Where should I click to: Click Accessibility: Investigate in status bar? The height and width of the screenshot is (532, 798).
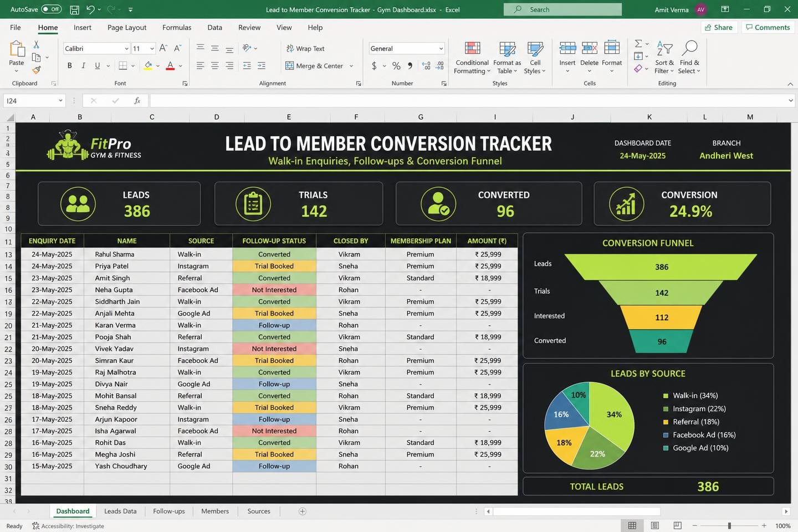[68, 526]
